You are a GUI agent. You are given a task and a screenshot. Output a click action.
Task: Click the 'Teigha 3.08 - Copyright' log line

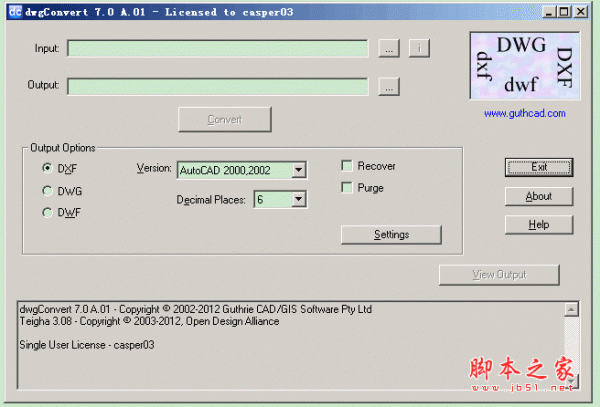pyautogui.click(x=149, y=321)
